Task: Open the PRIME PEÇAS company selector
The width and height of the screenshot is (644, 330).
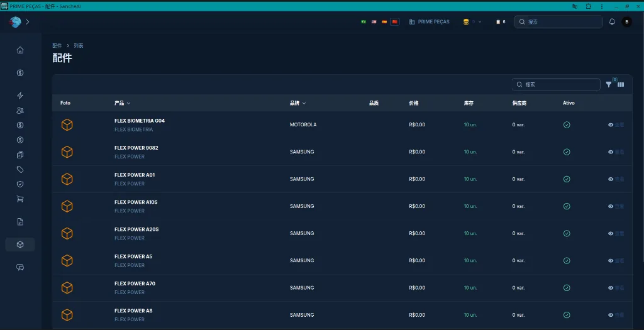Action: pyautogui.click(x=429, y=22)
